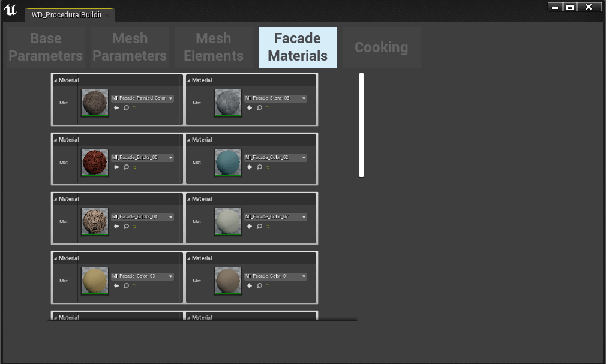Viewport: 606px width, 364px height.
Task: Browse to MI_Facade_Stone_03 in Content Browser
Action: click(x=259, y=108)
